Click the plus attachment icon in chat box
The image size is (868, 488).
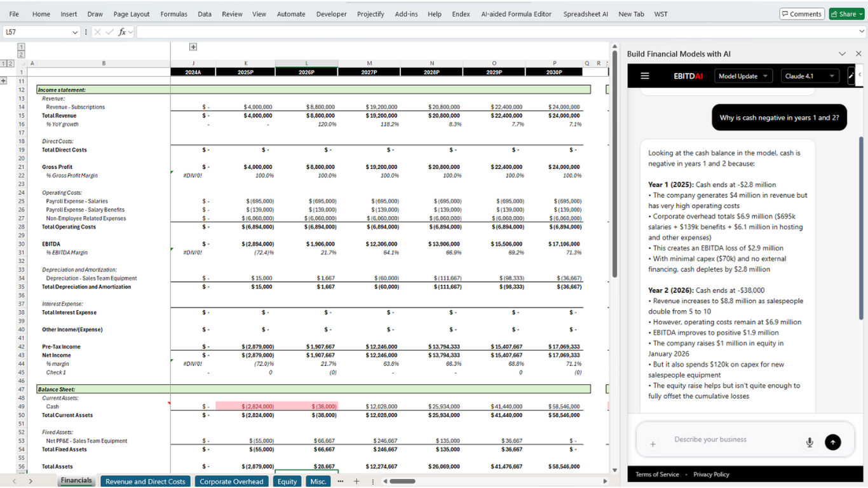pos(653,444)
